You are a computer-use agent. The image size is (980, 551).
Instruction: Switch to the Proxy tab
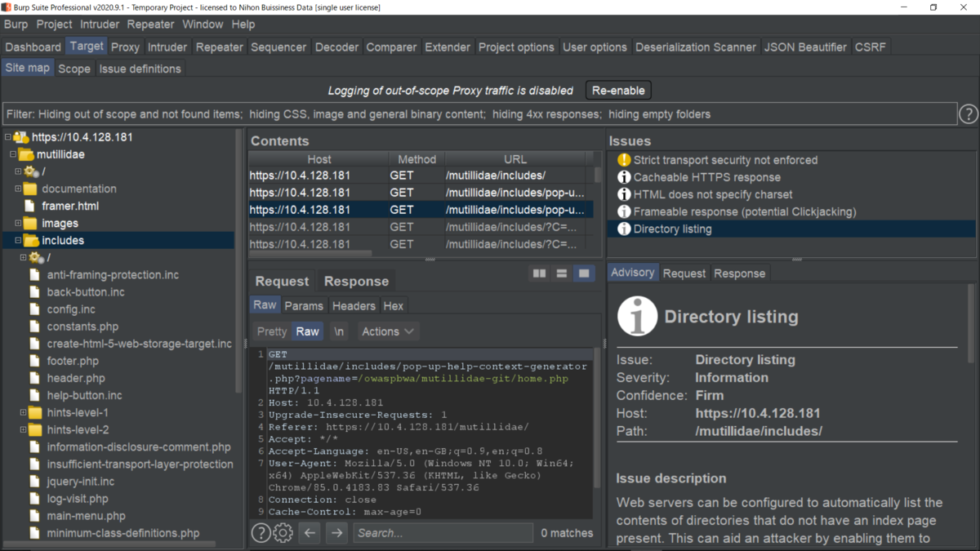click(x=126, y=47)
